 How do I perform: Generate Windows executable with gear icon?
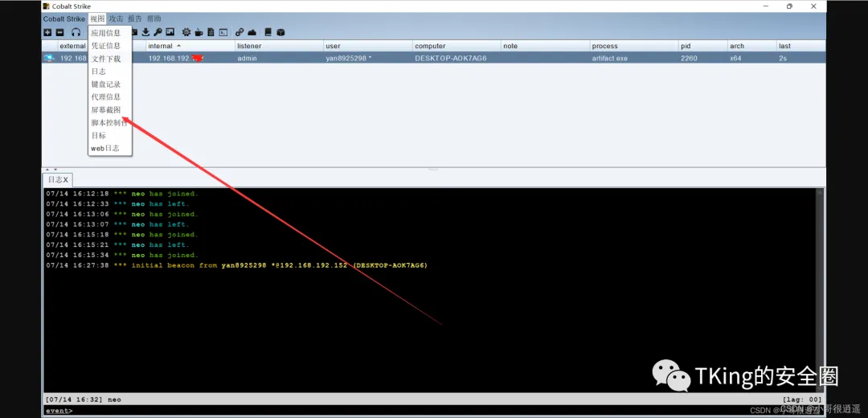tap(186, 32)
